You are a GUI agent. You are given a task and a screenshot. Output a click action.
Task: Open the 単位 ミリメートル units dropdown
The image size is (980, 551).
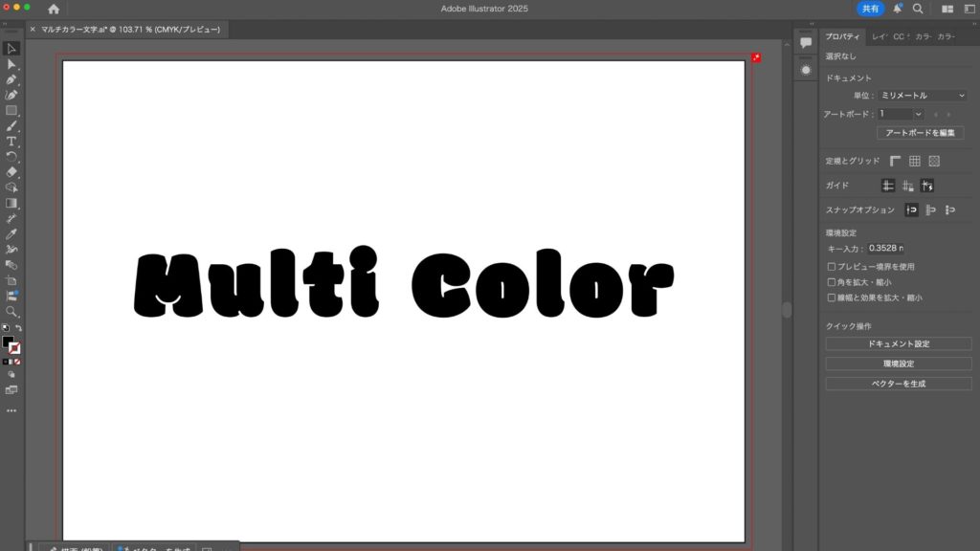point(923,96)
